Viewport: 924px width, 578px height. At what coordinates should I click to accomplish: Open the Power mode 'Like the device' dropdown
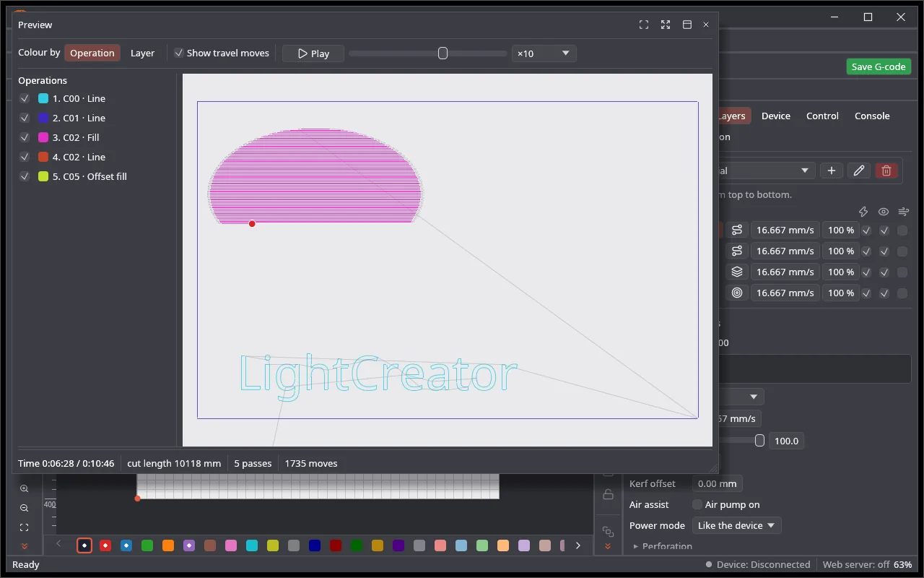pyautogui.click(x=736, y=525)
